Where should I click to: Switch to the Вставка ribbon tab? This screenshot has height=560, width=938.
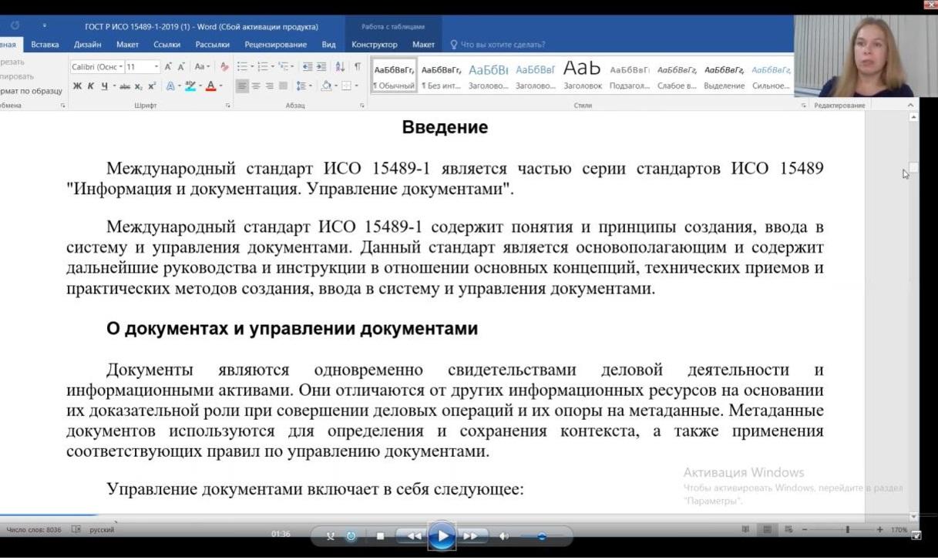point(45,45)
